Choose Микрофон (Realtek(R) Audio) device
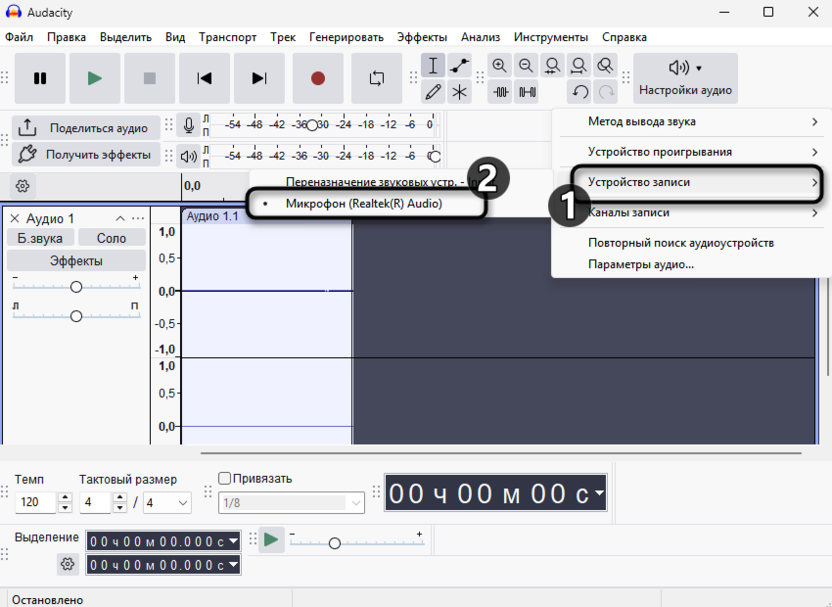Image resolution: width=832 pixels, height=607 pixels. (x=363, y=203)
